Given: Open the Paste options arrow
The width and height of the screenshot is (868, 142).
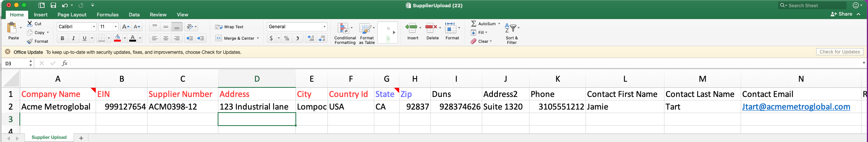Looking at the screenshot, I should pyautogui.click(x=21, y=28).
